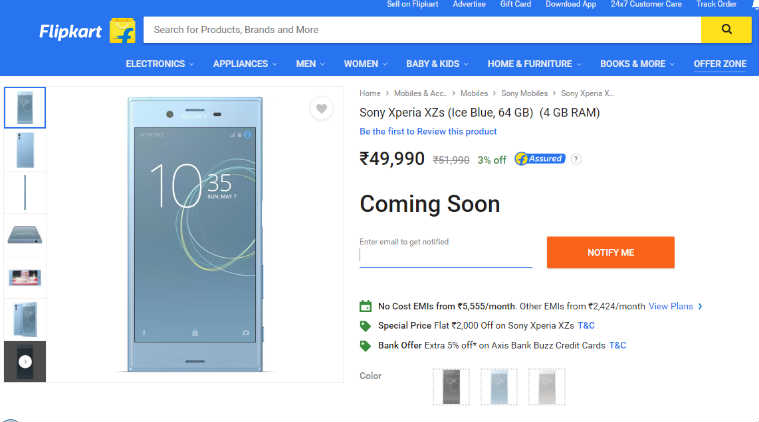Screen dimensions: 759x422
Task: Expand the WOMEN category menu
Action: [x=365, y=64]
